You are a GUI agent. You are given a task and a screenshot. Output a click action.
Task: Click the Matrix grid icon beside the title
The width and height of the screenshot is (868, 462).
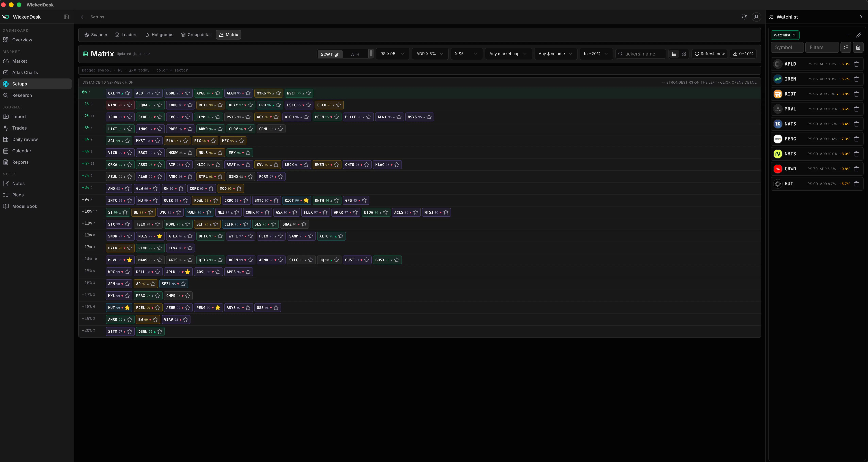click(85, 54)
